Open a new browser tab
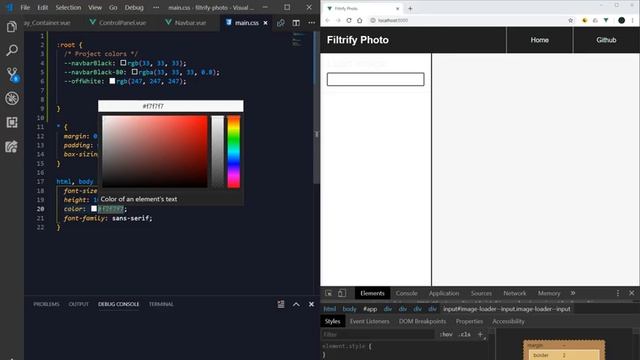 coord(410,8)
